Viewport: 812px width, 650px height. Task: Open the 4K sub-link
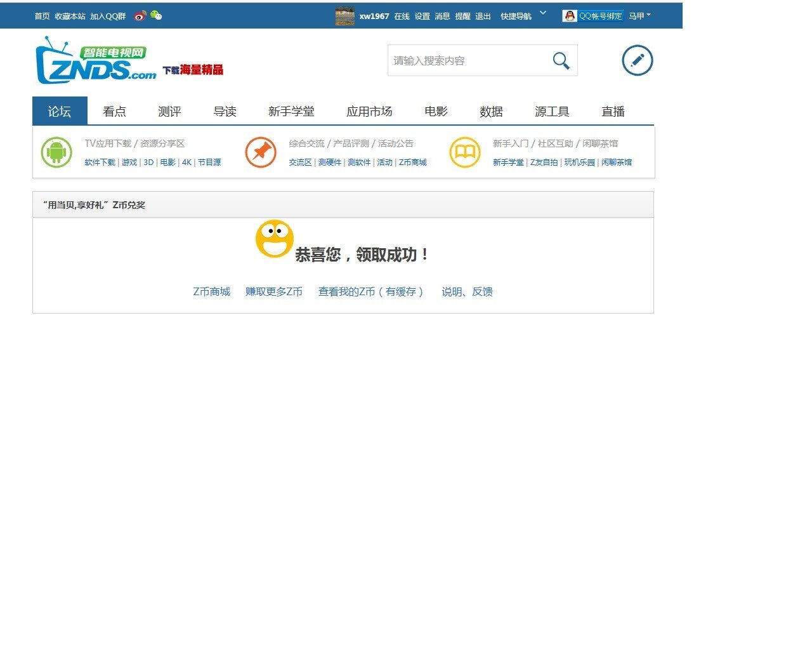click(x=187, y=162)
